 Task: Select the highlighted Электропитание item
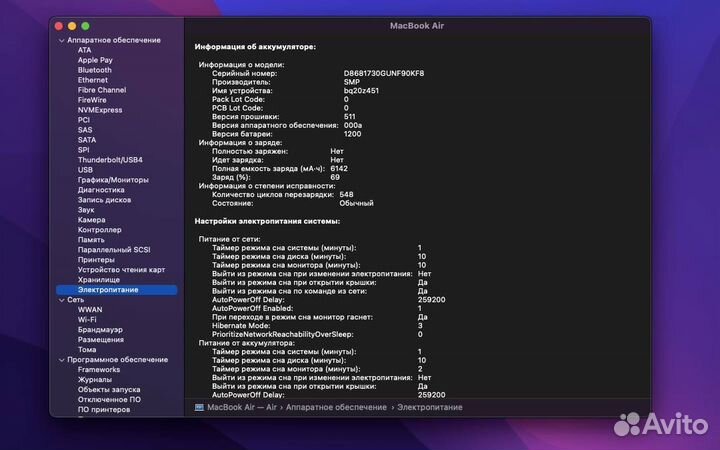pos(109,290)
